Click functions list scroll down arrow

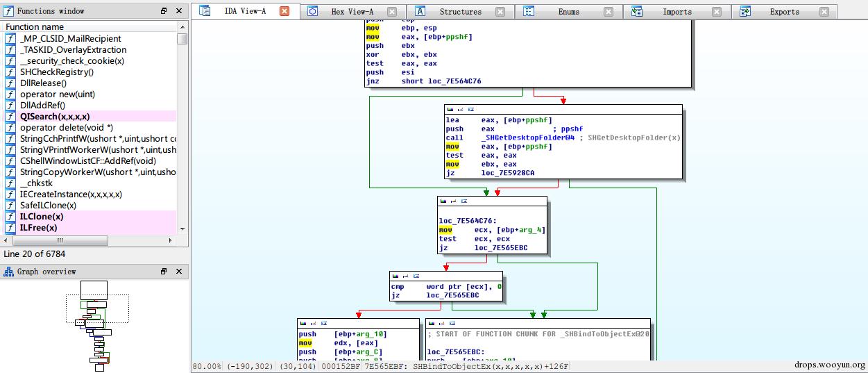(x=182, y=229)
